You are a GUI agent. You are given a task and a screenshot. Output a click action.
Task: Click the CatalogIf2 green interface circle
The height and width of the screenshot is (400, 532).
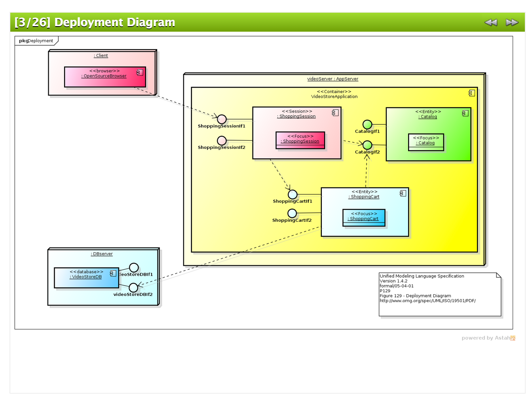coord(367,145)
